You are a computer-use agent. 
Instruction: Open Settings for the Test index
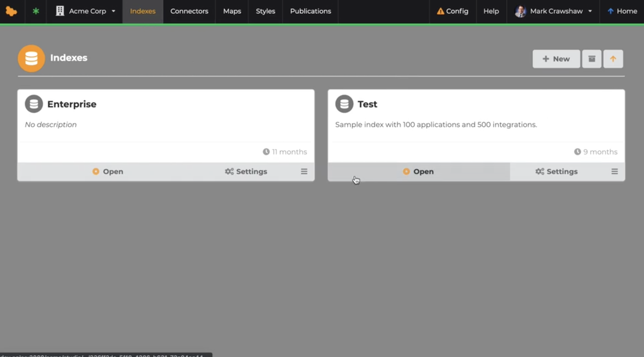coord(557,171)
